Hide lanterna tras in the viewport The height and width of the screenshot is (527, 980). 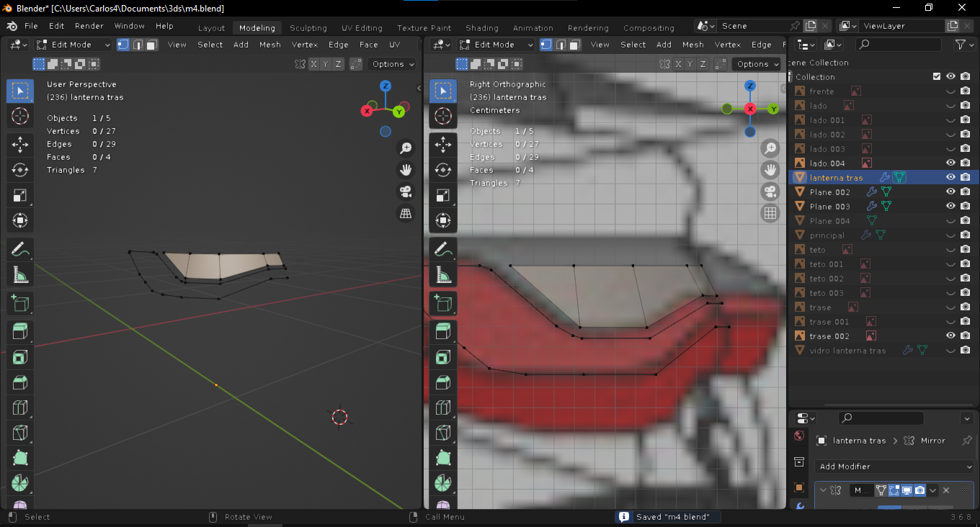coord(951,177)
